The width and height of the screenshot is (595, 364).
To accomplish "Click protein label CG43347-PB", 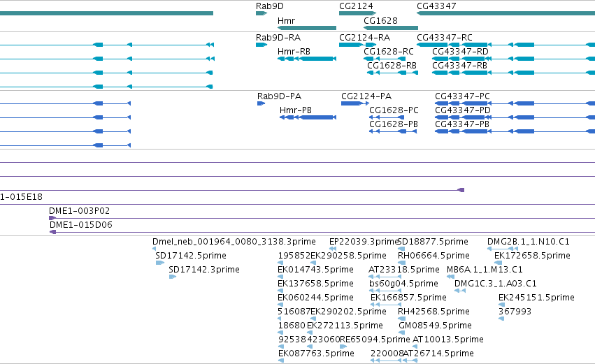I will pyautogui.click(x=462, y=124).
